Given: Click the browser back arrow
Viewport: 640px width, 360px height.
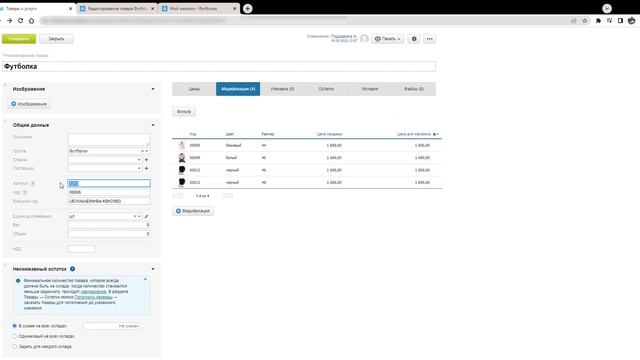Looking at the screenshot, I should click(2, 20).
